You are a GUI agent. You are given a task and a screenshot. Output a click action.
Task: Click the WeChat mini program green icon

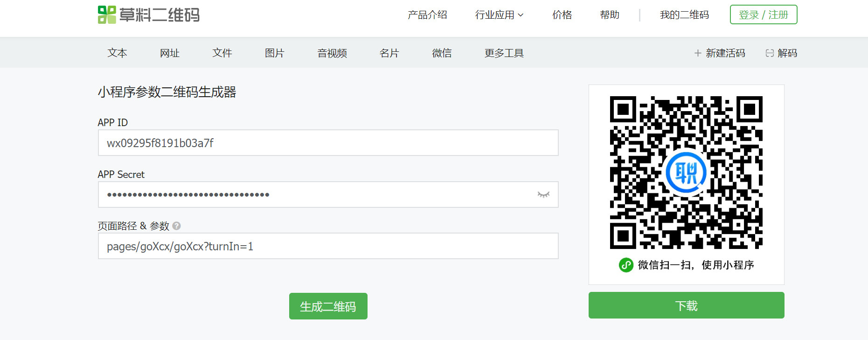[626, 265]
